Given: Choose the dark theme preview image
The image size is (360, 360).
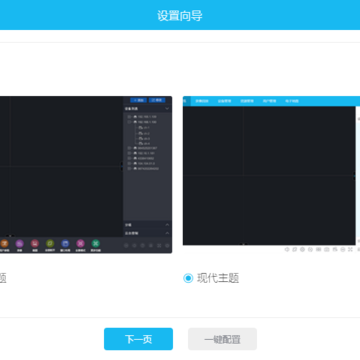Looking at the screenshot, I should point(86,175).
